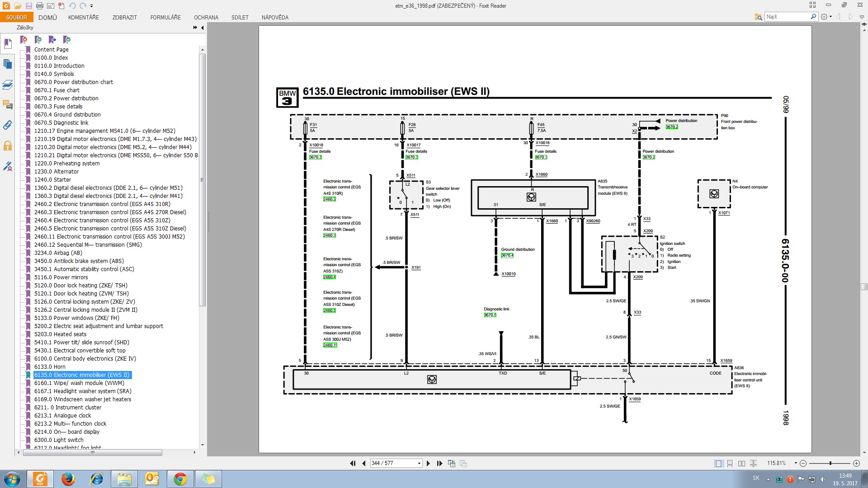Delete bookmark using red X bookmark icon
This screenshot has width=868, height=488.
pyautogui.click(x=24, y=40)
